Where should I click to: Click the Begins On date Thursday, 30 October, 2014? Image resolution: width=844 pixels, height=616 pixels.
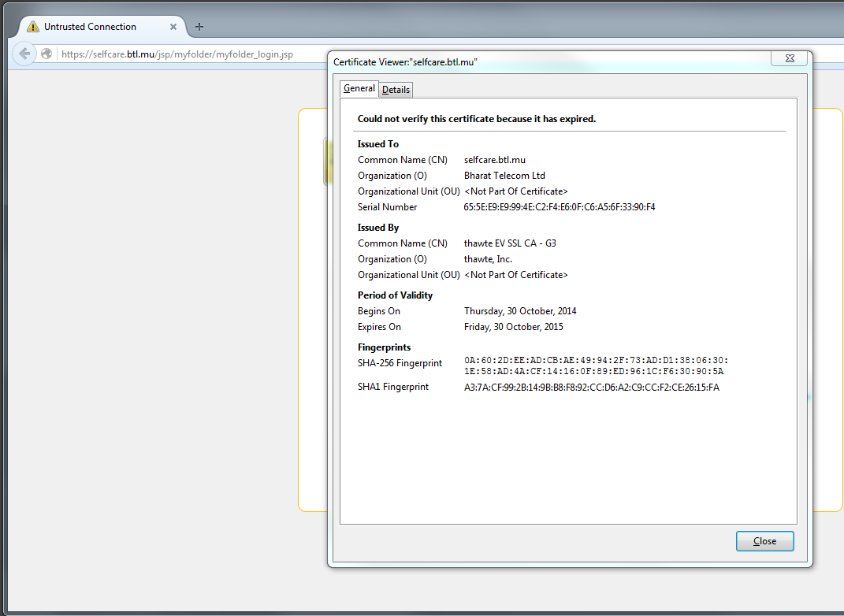click(520, 311)
